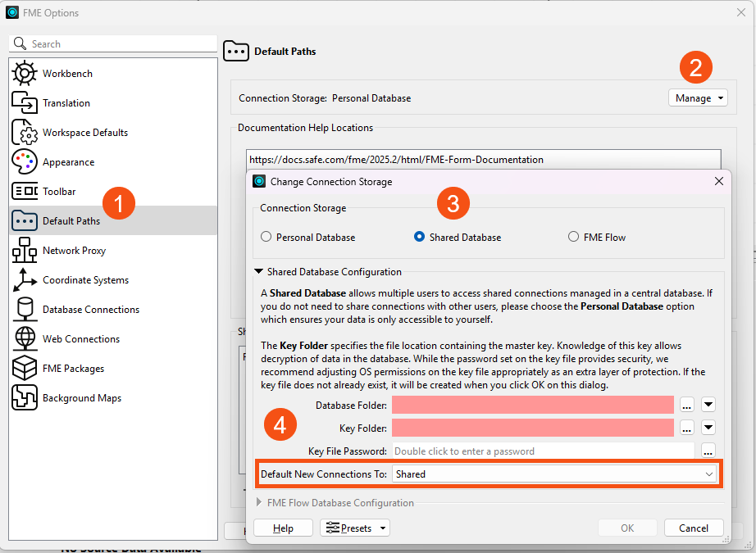Click the Key File Password field
The image size is (756, 553).
click(544, 451)
